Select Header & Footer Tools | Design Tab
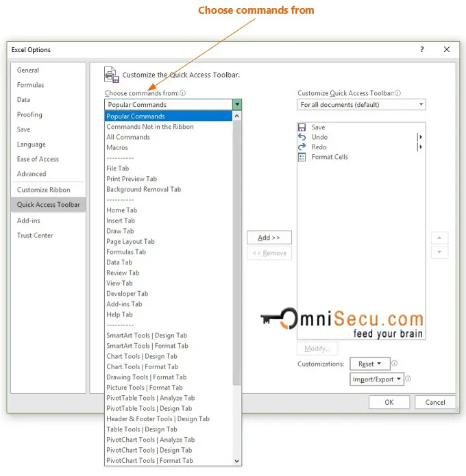 pos(169,419)
